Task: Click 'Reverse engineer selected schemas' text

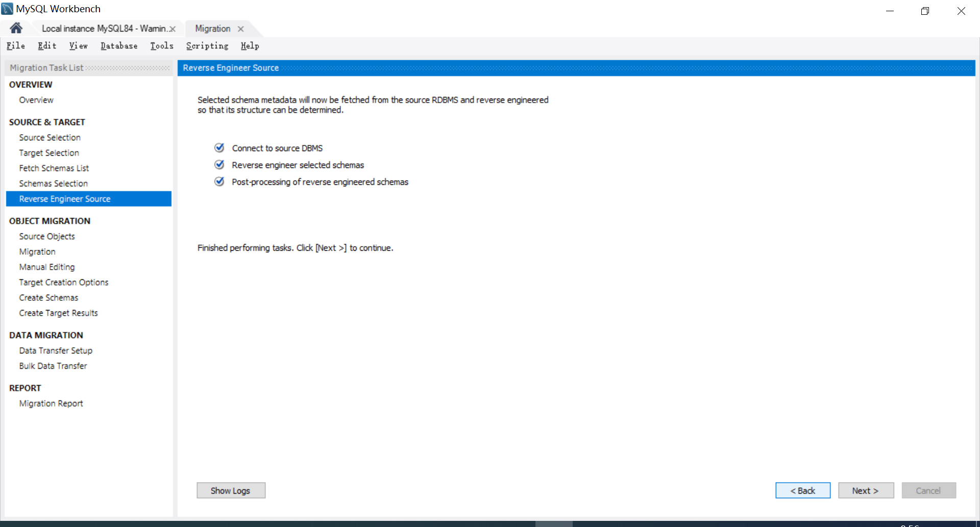Action: [x=298, y=165]
